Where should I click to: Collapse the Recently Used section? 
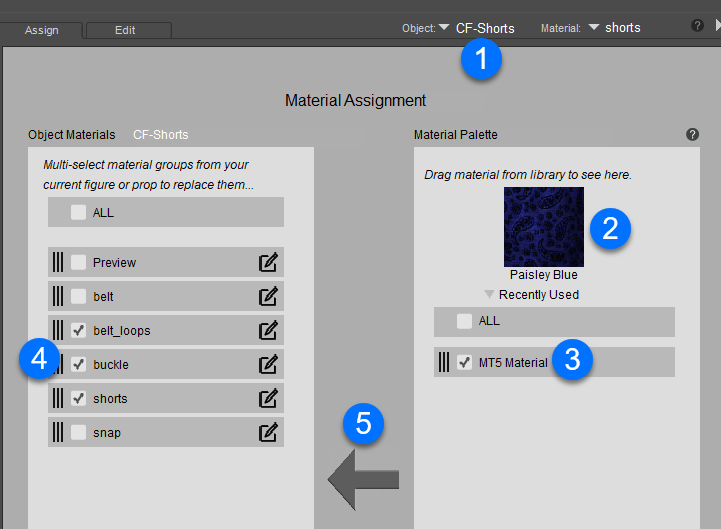[x=489, y=295]
